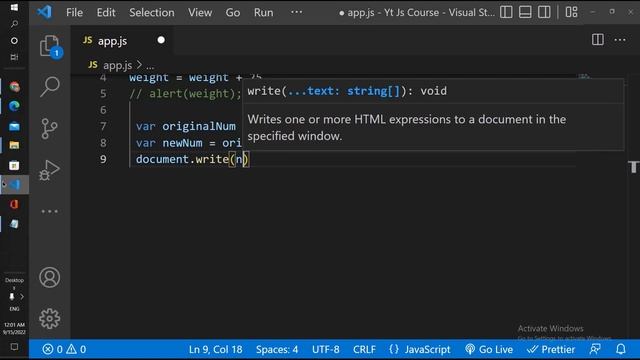Open the Explorer view in activity bar
This screenshot has width=640, height=360.
click(x=50, y=45)
